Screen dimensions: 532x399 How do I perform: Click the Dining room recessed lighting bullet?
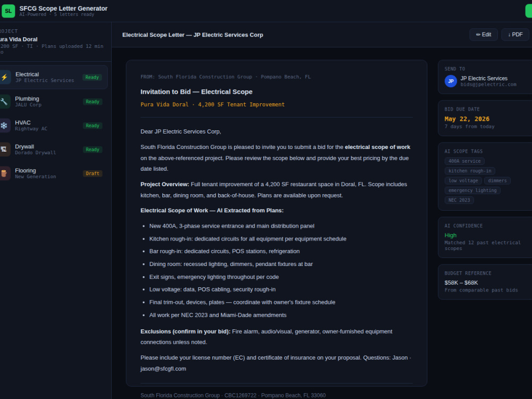pyautogui.click(x=231, y=264)
